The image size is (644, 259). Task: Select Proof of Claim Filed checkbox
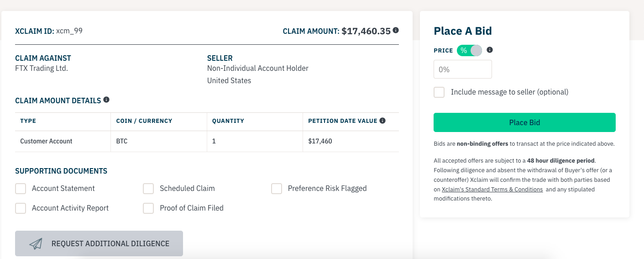[148, 208]
